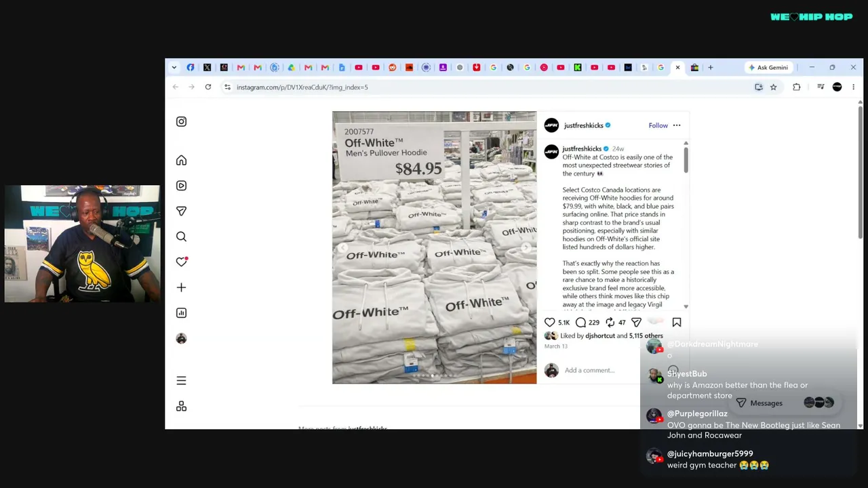The height and width of the screenshot is (488, 868).
Task: Go forward in browser history
Action: click(192, 87)
